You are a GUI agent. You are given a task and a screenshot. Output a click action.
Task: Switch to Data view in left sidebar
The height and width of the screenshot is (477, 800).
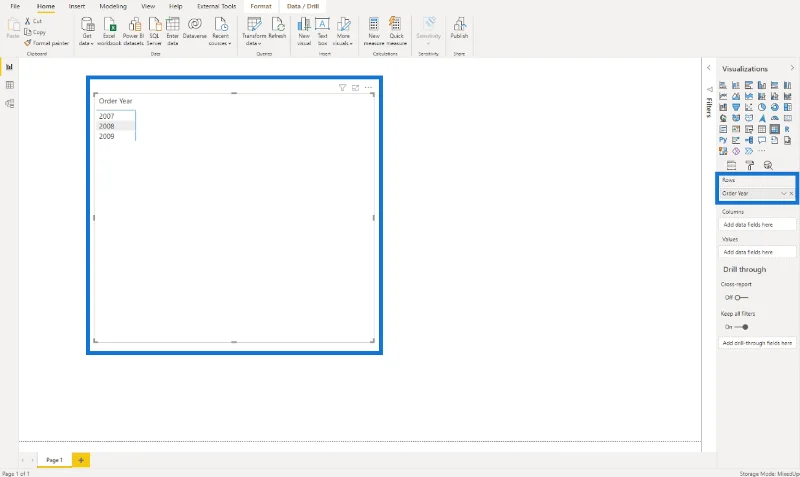[9, 85]
